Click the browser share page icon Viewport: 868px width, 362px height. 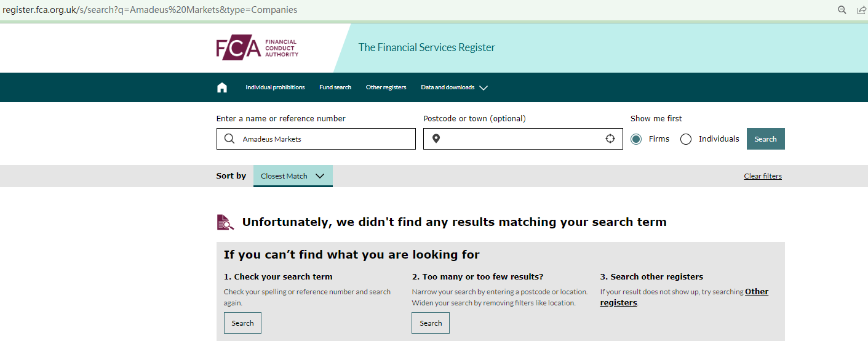(861, 10)
